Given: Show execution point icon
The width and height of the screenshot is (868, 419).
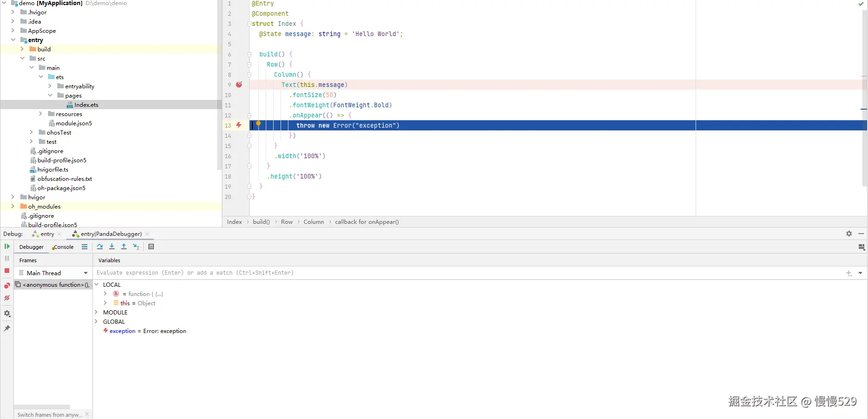Looking at the screenshot, I should (85, 247).
